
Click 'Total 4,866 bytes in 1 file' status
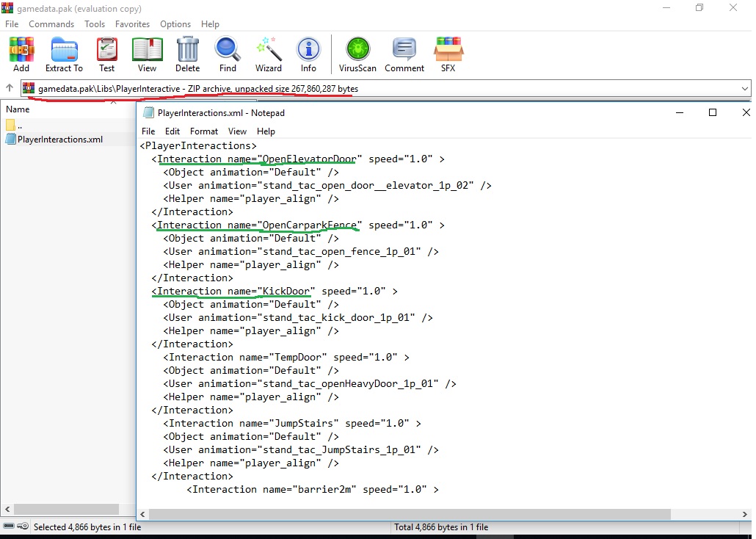click(x=441, y=527)
